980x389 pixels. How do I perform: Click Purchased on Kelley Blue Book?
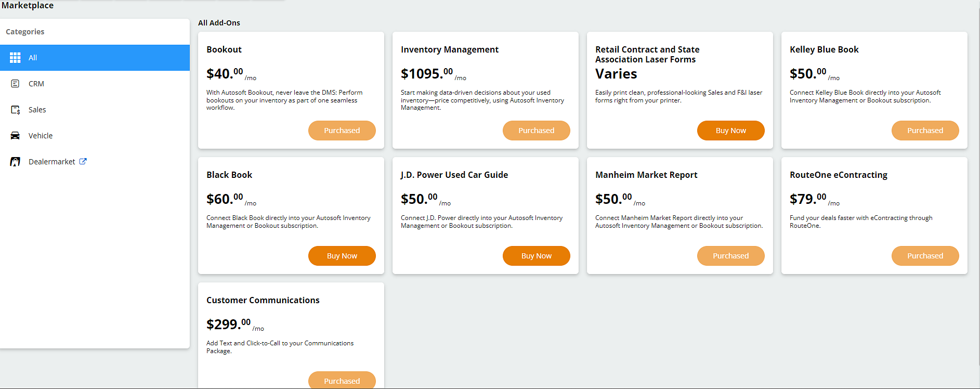tap(925, 130)
